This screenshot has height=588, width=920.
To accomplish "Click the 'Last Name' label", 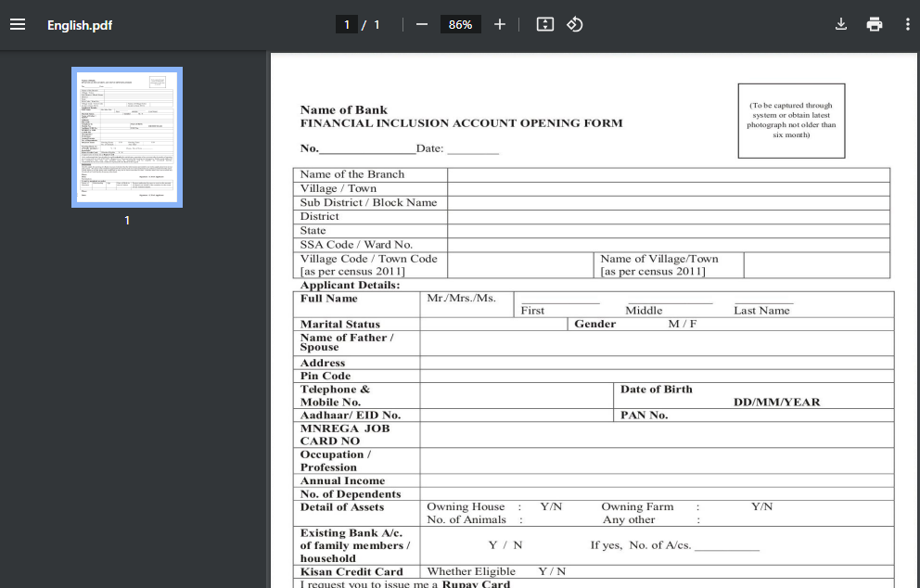I will (x=761, y=311).
